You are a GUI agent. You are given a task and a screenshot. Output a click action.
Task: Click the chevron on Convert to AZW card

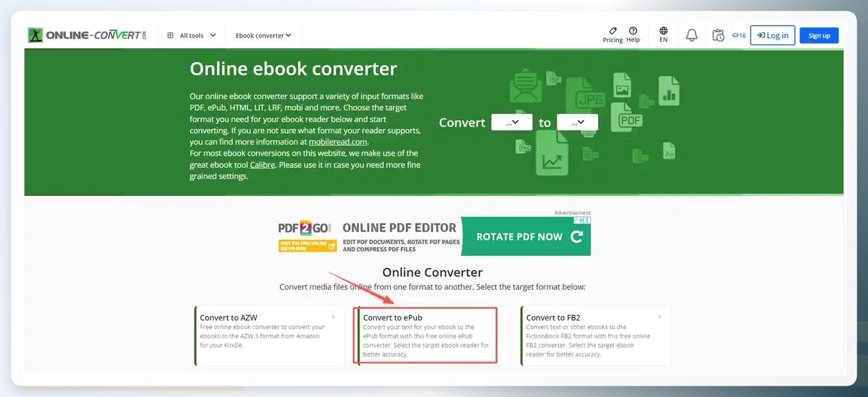coord(333,317)
